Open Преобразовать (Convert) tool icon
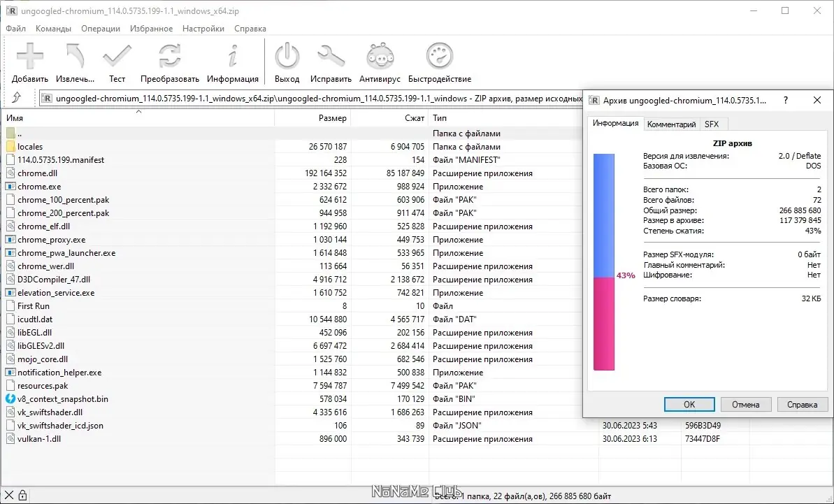 point(169,55)
